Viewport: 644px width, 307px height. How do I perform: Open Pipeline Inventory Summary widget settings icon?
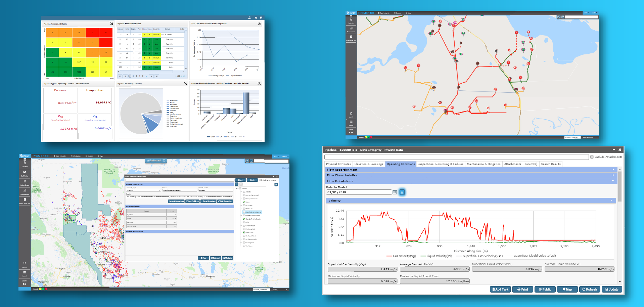point(185,84)
